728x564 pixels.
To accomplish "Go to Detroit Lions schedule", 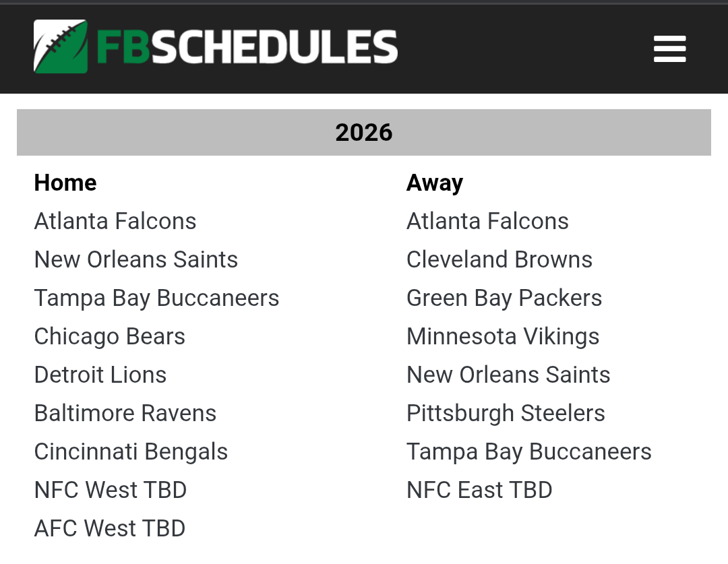I will click(x=100, y=375).
